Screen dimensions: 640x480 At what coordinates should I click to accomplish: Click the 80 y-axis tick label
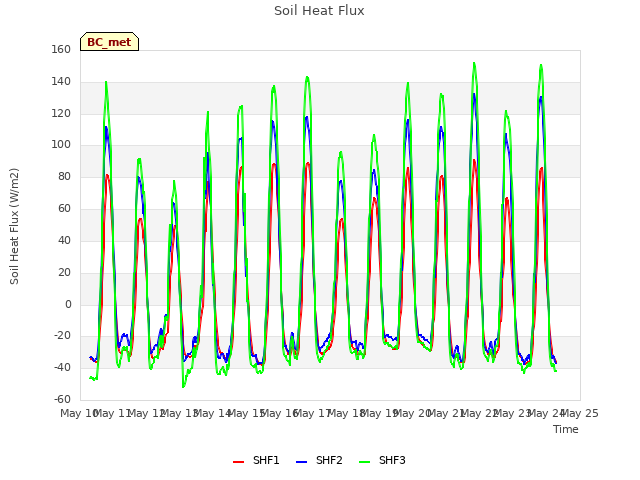point(64,176)
